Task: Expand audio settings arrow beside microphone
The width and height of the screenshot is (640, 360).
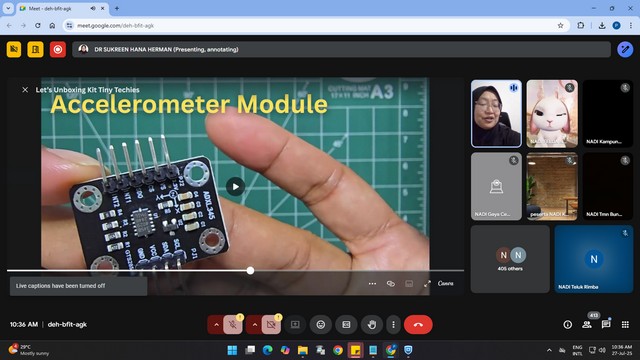Action: (216, 324)
